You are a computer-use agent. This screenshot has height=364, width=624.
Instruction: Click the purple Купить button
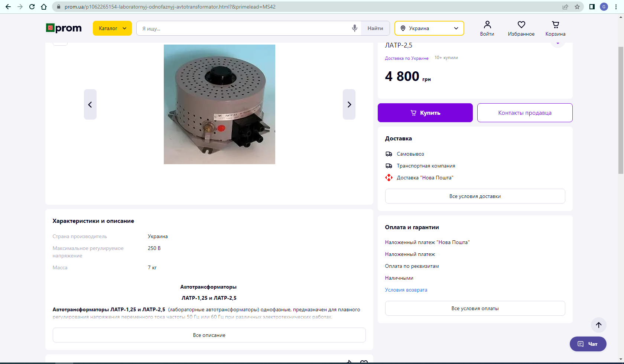425,113
